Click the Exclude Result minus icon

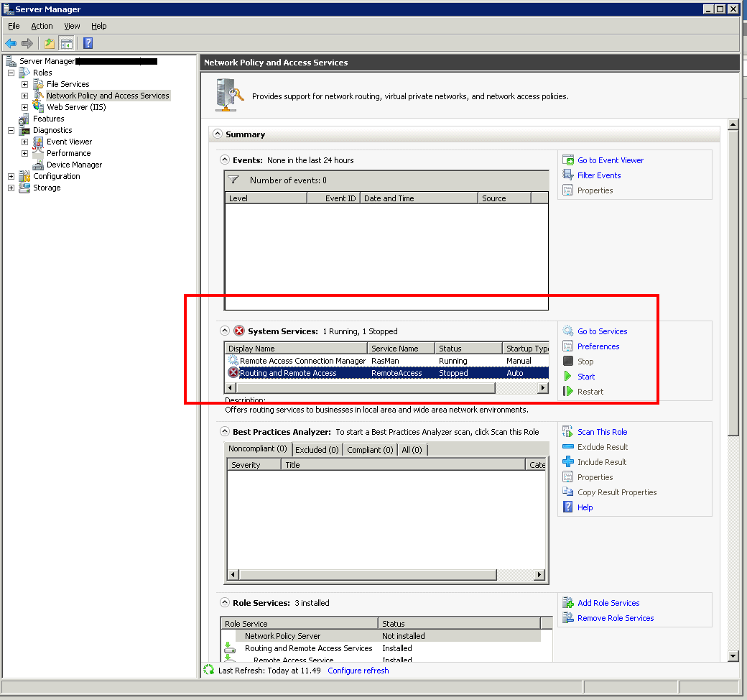[568, 447]
